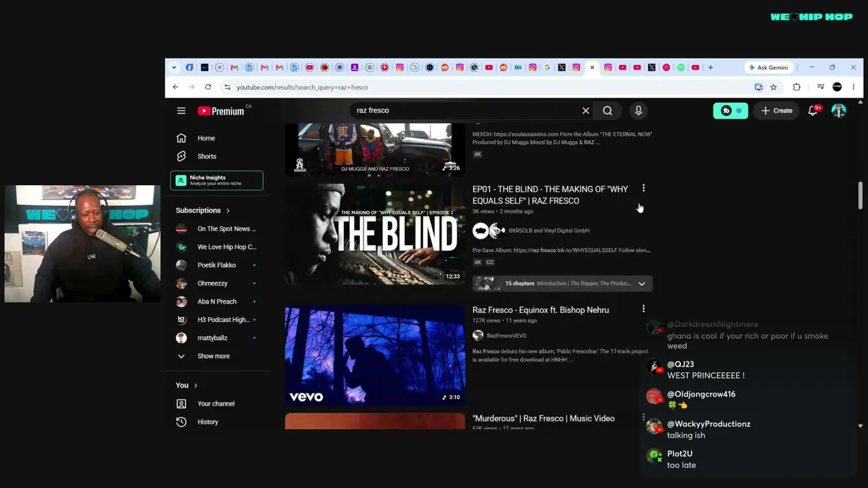Clear the "raz fresco" search text
Image resolution: width=868 pixels, height=488 pixels.
coord(586,110)
